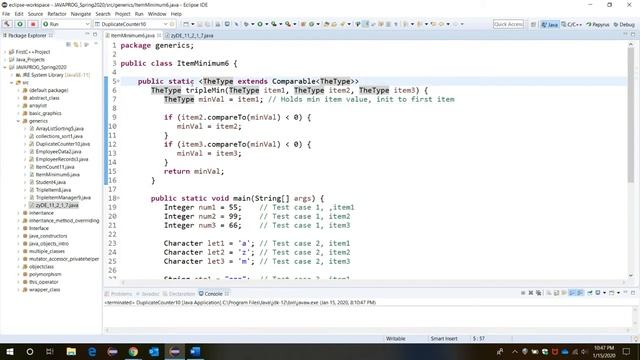Click the editor horizontal scrollbar
Image resolution: width=640 pixels, height=360 pixels.
tap(372, 282)
